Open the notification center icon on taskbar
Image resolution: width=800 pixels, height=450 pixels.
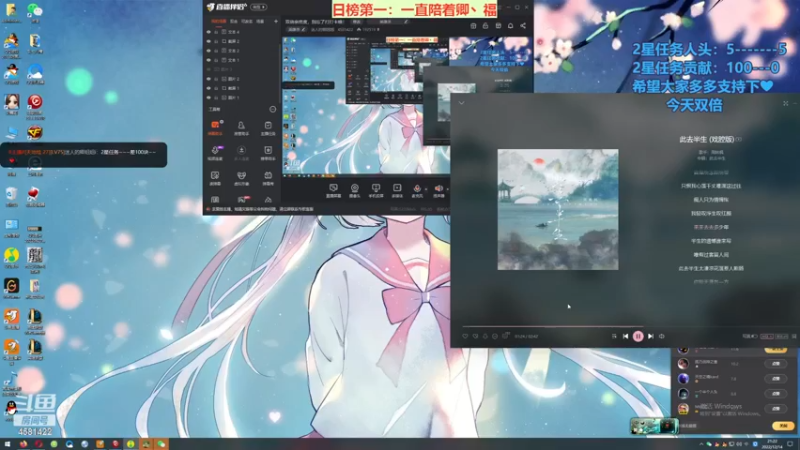coord(790,444)
